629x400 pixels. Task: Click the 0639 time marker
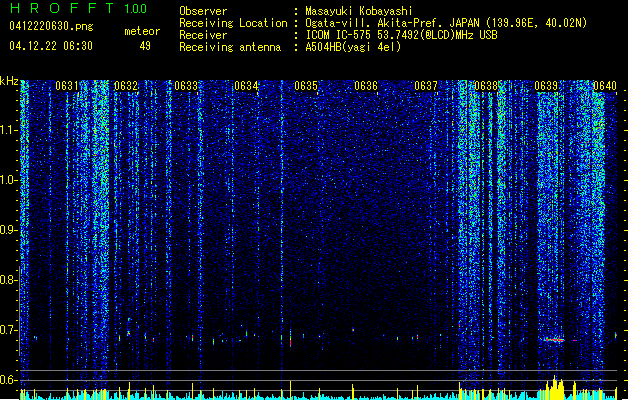click(x=546, y=86)
